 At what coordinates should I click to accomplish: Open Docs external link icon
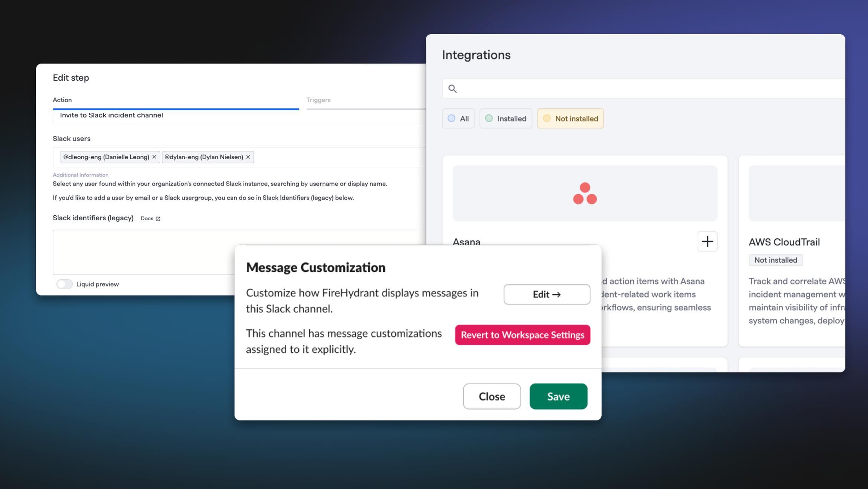pos(158,219)
